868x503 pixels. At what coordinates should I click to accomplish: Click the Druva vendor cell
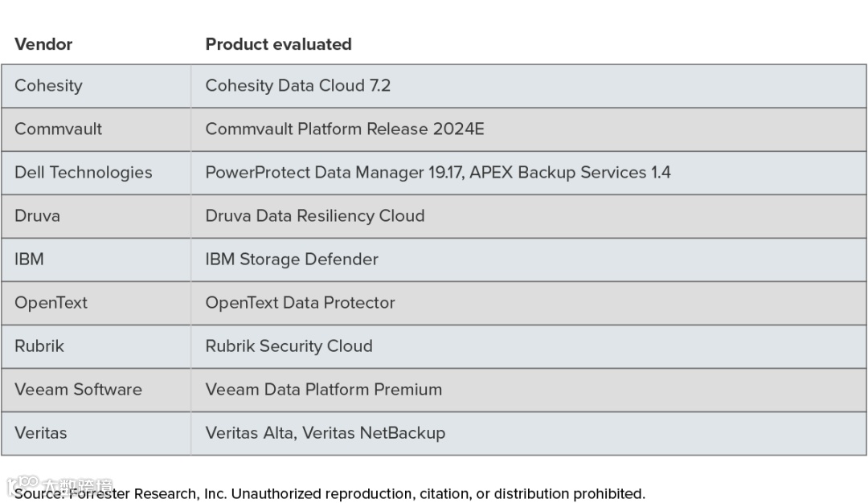37,216
